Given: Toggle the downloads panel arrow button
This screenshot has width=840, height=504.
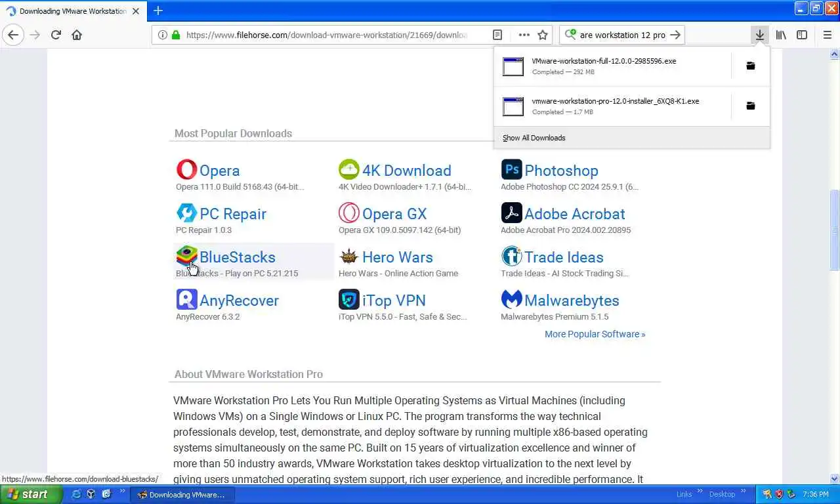Looking at the screenshot, I should [x=759, y=35].
